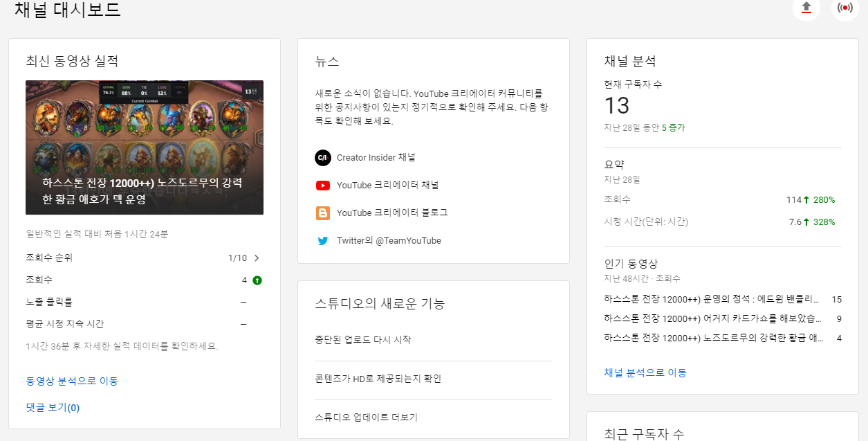Click the 채널 분석 card heading
Viewport: 868px width, 441px height.
pyautogui.click(x=629, y=61)
